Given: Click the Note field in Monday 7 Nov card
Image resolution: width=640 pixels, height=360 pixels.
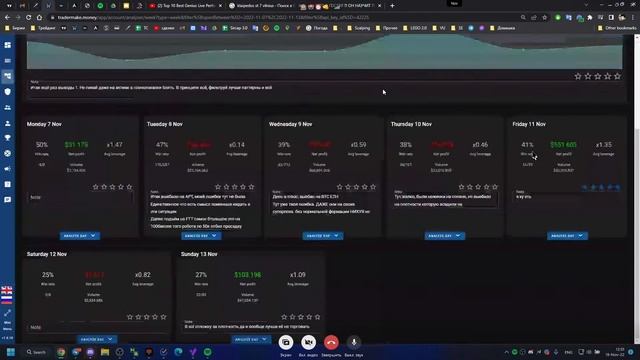Looking at the screenshot, I should (x=80, y=198).
